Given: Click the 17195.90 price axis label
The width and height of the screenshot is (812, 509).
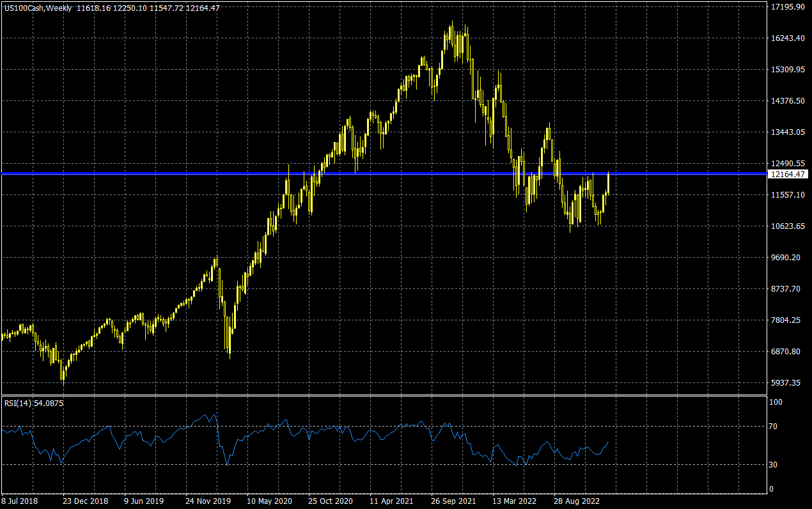Looking at the screenshot, I should [787, 7].
